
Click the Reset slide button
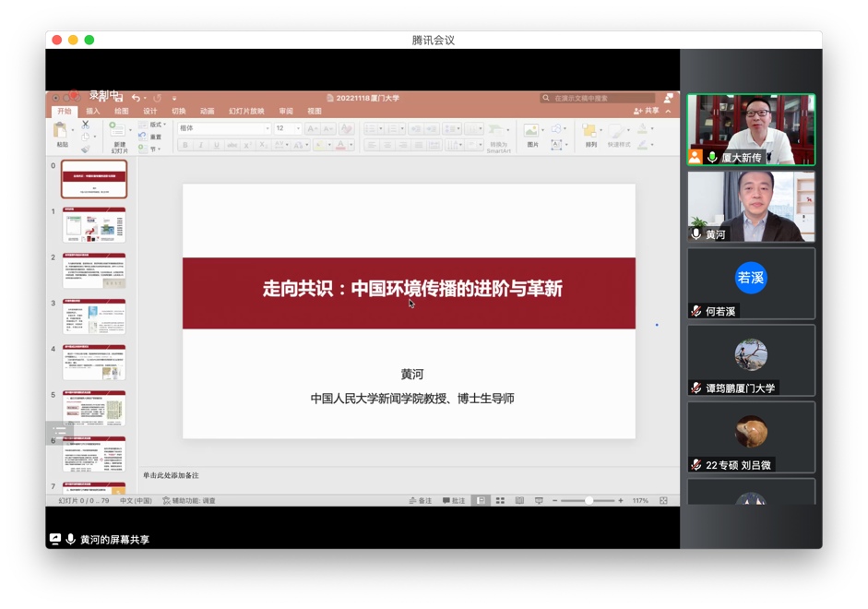coord(151,137)
